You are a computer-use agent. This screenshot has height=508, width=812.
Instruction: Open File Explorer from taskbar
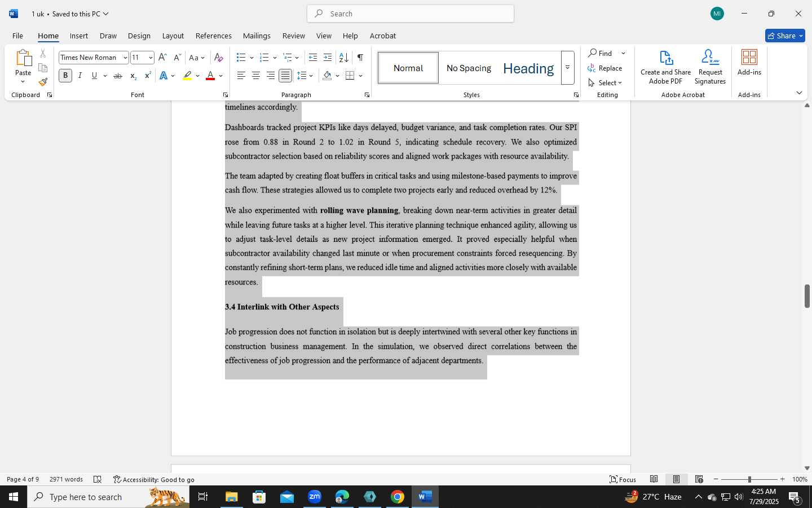(232, 497)
